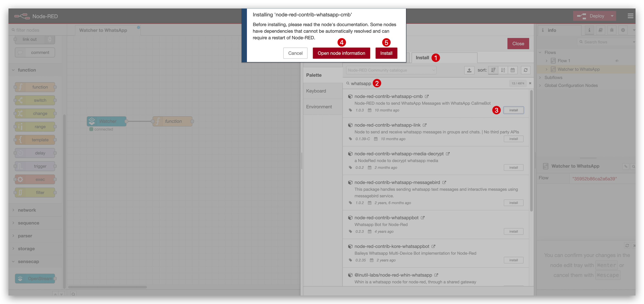Viewport: 644px width, 304px height.
Task: Select the OpenStream node under sensecap
Action: pos(35,279)
